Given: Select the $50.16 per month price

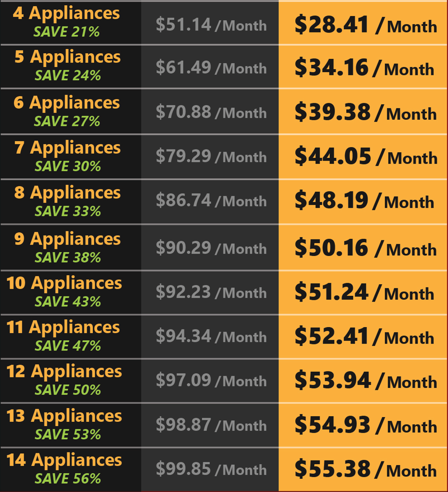Looking at the screenshot, I should pyautogui.click(x=365, y=248).
